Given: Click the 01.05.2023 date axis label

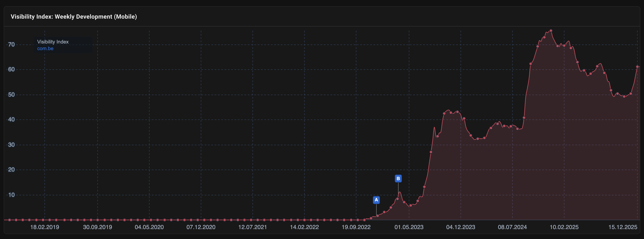Looking at the screenshot, I should coord(409,227).
